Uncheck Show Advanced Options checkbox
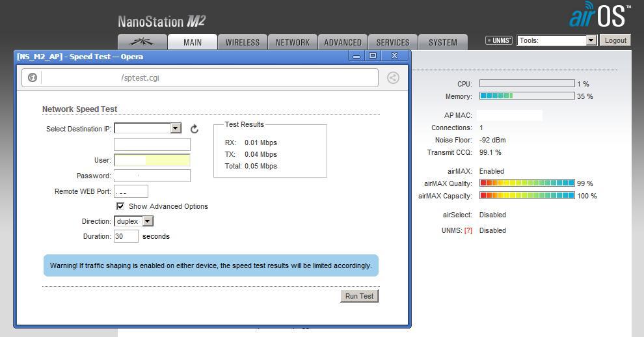This screenshot has height=337, width=644. (120, 206)
